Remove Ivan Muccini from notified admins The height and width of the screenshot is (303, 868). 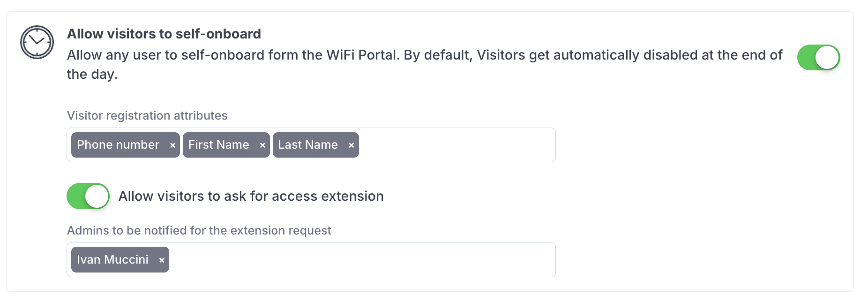tap(162, 260)
